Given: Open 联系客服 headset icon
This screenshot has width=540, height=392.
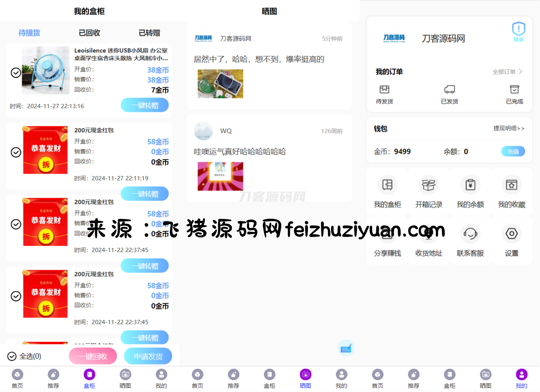Looking at the screenshot, I should [x=470, y=234].
